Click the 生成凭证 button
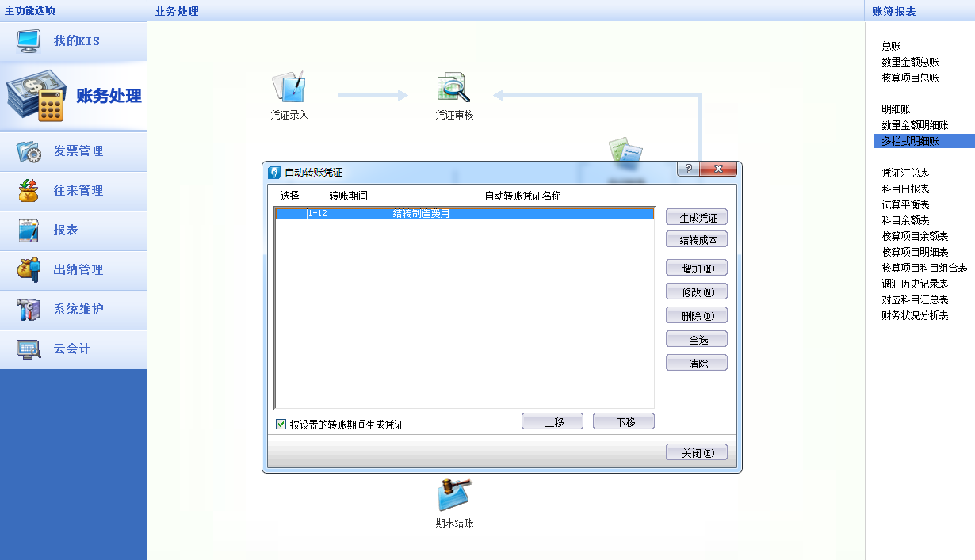This screenshot has width=975, height=560. [697, 218]
